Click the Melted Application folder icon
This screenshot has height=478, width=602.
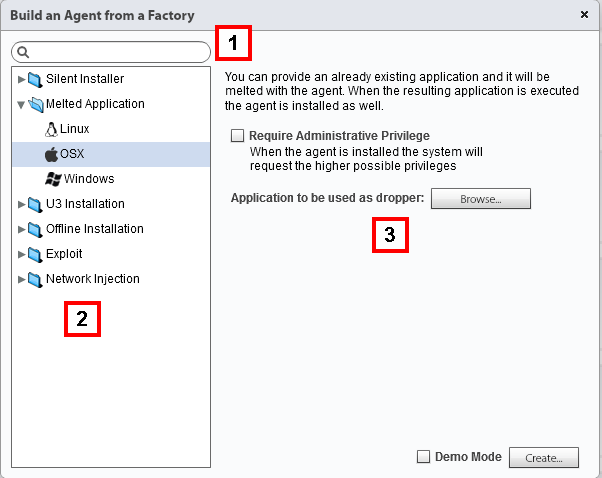coord(35,104)
